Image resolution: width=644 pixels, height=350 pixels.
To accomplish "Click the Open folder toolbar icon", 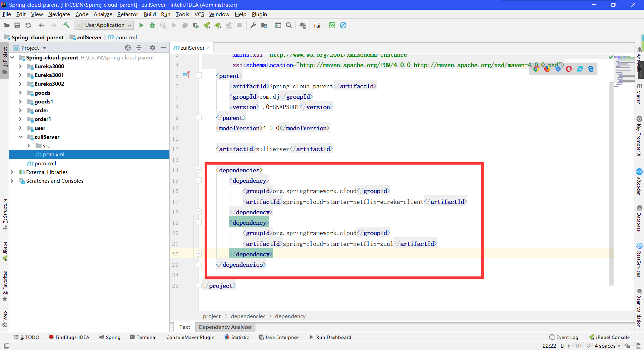I will tap(6, 25).
